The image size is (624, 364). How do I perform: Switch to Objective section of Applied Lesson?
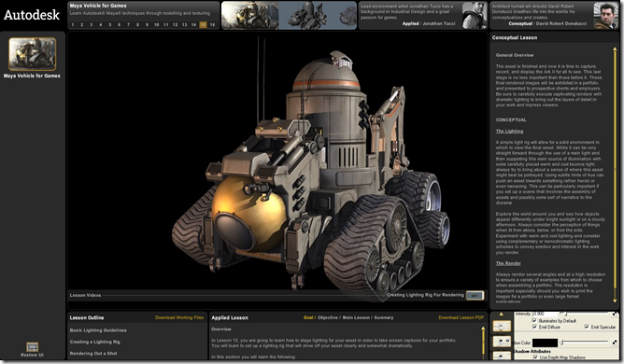tap(328, 317)
